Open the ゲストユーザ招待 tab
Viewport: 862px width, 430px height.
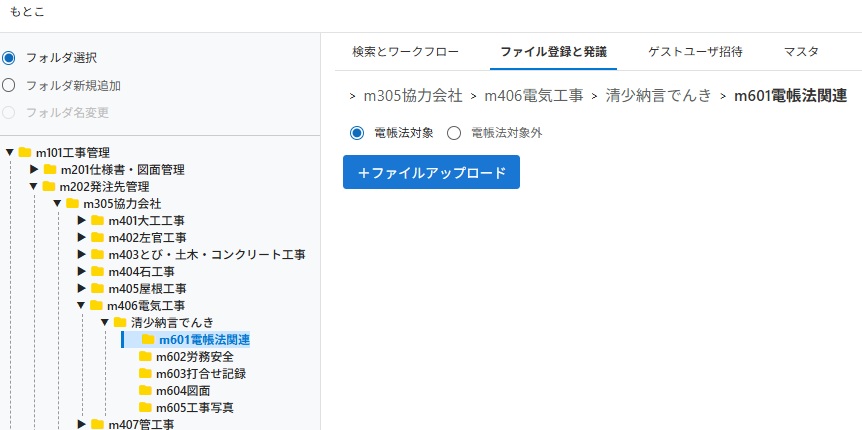[693, 51]
